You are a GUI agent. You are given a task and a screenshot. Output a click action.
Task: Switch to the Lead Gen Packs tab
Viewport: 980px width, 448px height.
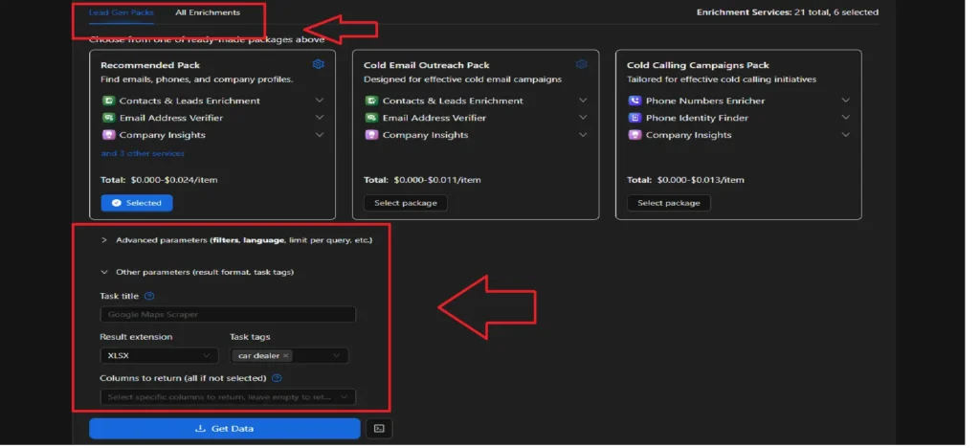click(122, 12)
